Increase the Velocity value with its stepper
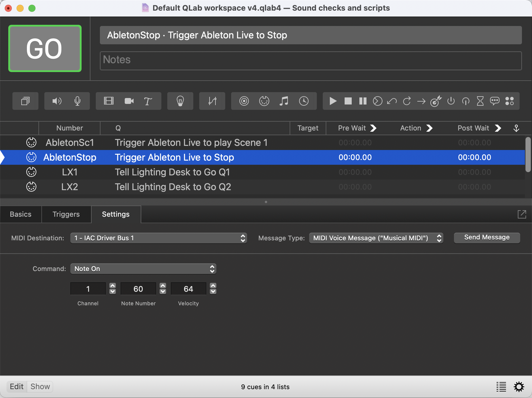 [213, 286]
